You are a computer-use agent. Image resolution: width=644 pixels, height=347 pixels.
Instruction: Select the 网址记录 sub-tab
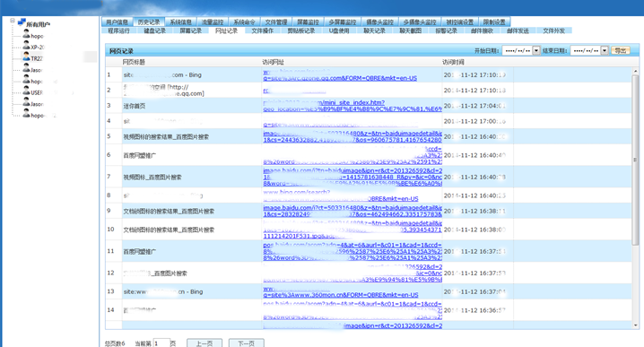(x=226, y=30)
